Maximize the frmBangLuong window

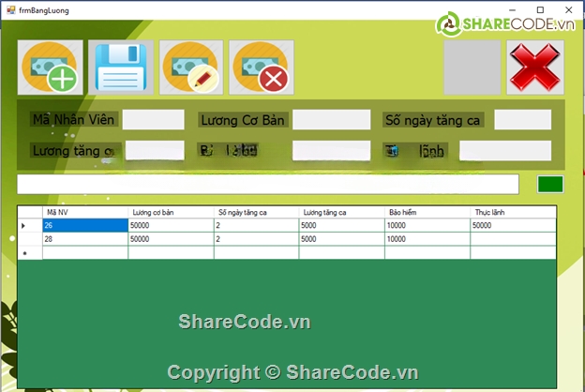click(x=540, y=10)
